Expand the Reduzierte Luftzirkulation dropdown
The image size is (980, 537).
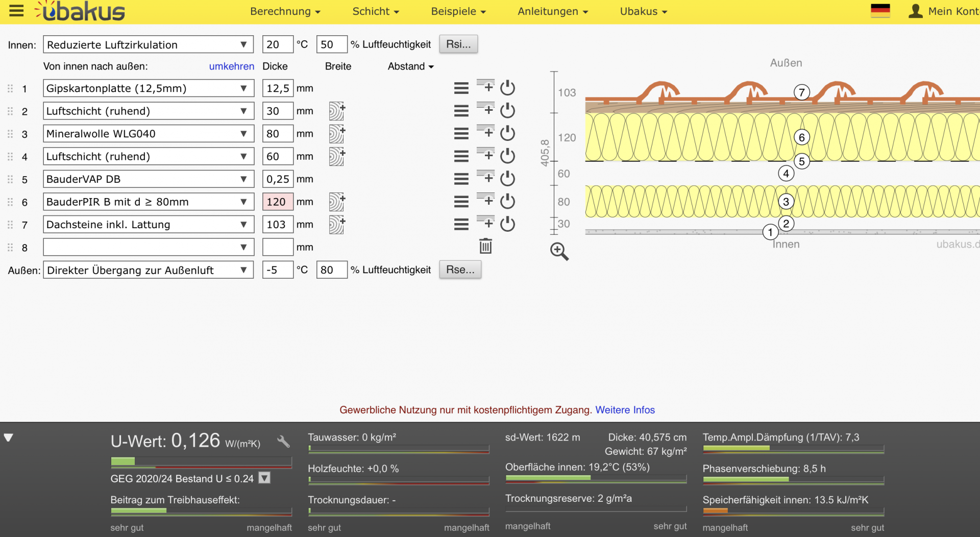coord(148,44)
